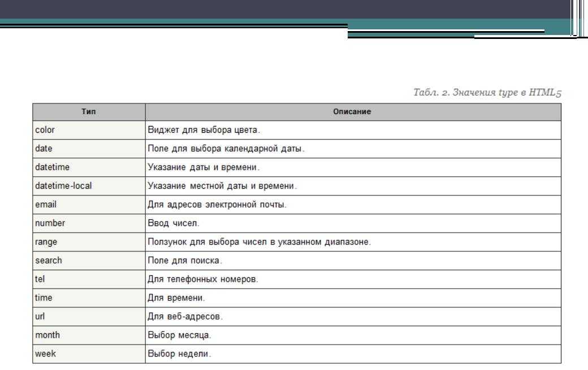Click description 'Выбор недели.'
The image size is (588, 370).
[180, 354]
